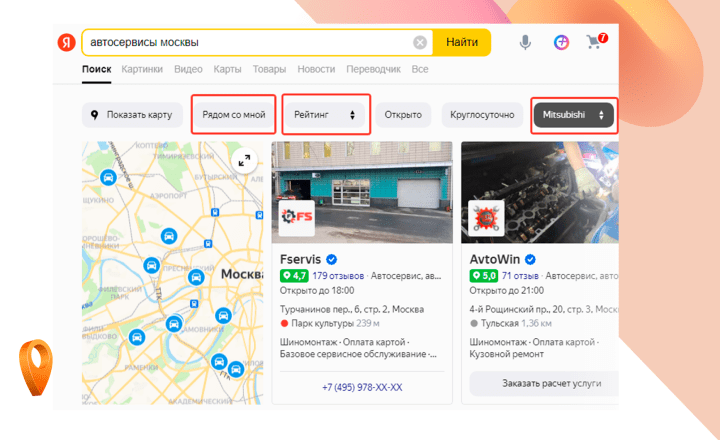Click the AvtoWin address 4-й Рощинский пр.
This screenshot has height=441, width=720.
(544, 309)
